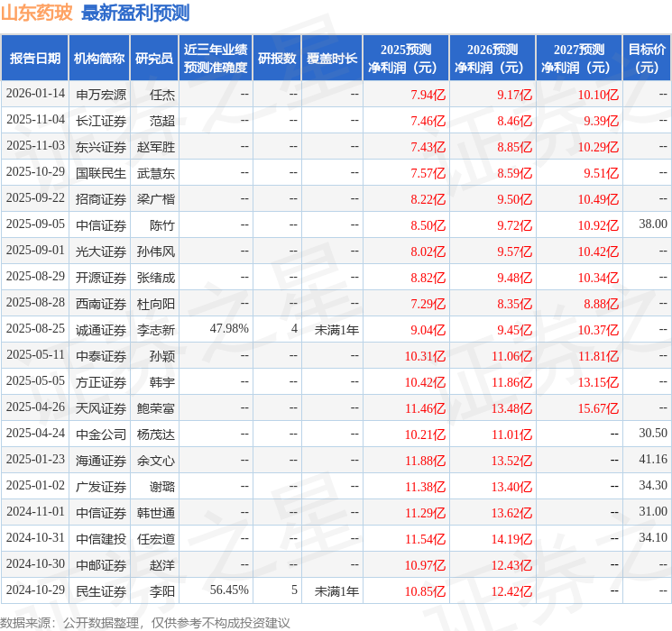Viewport: 672px width, 631px height.
Task: Click the 数据来源 footnote text
Action: 145,622
